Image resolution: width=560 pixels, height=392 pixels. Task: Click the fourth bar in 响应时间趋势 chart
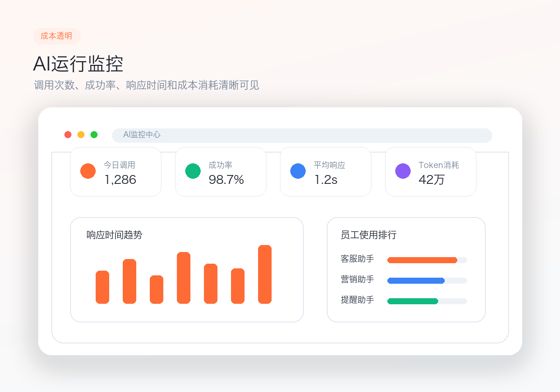coord(183,278)
